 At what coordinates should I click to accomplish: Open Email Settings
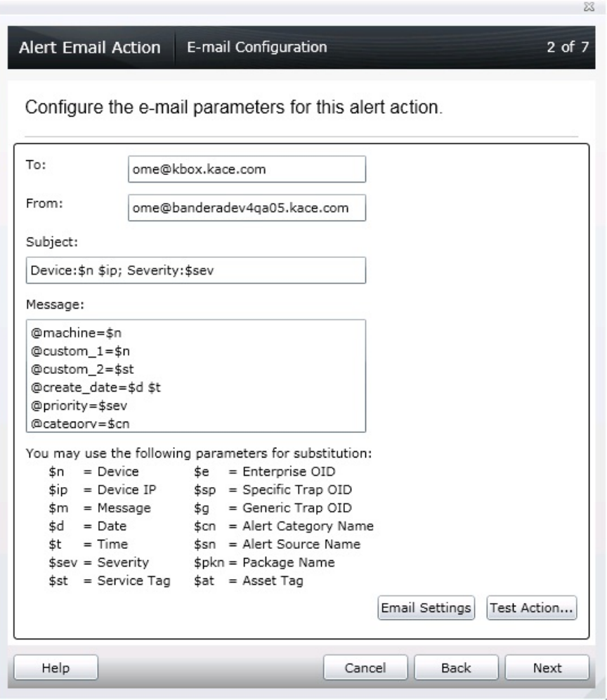click(x=427, y=607)
